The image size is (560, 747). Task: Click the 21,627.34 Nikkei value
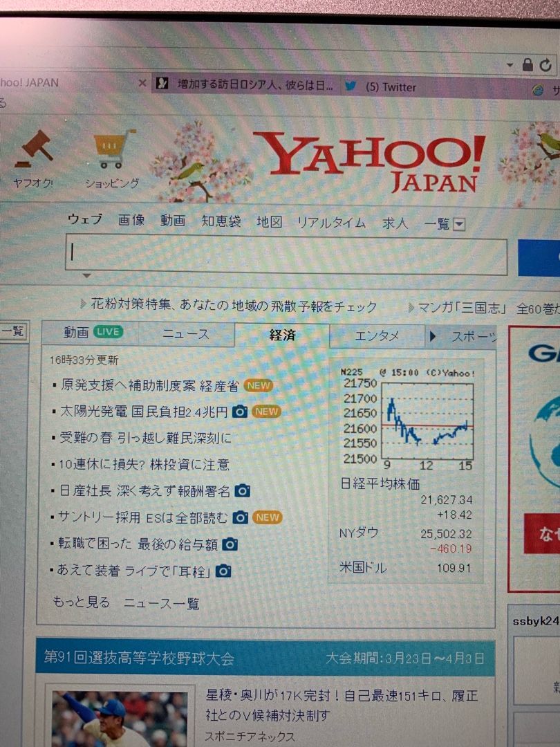[446, 500]
